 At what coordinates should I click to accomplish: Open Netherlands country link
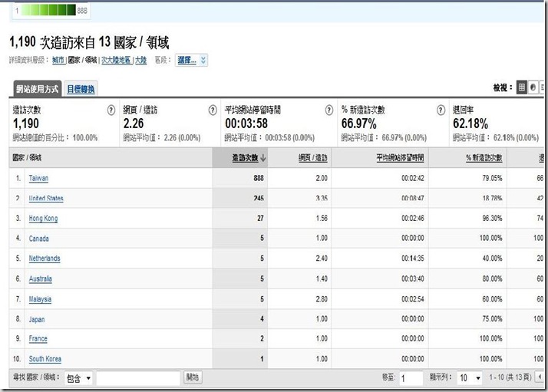45,259
